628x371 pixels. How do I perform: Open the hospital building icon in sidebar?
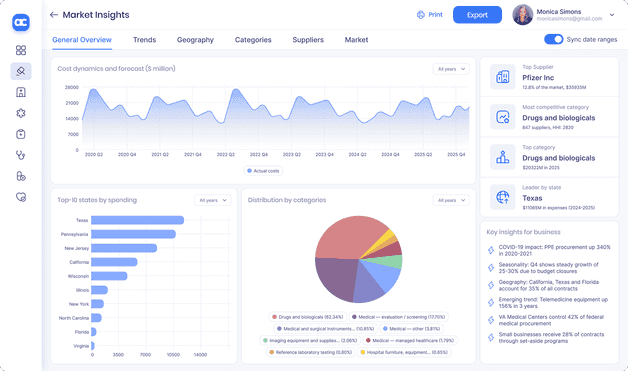point(21,92)
